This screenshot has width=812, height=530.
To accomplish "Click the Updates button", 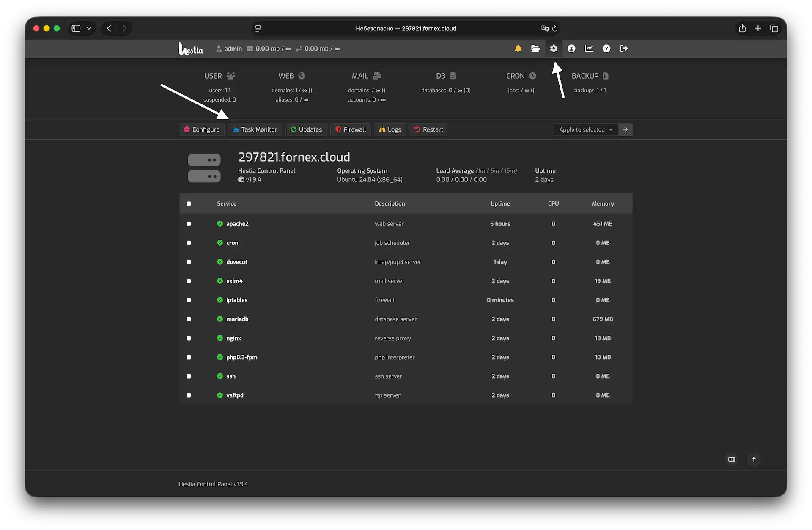I will click(306, 129).
